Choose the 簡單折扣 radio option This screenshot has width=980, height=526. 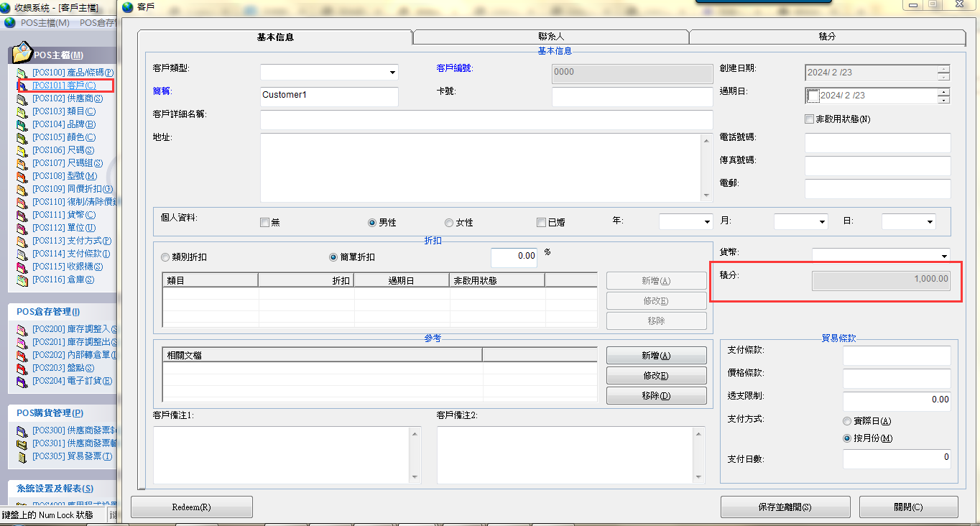click(333, 257)
